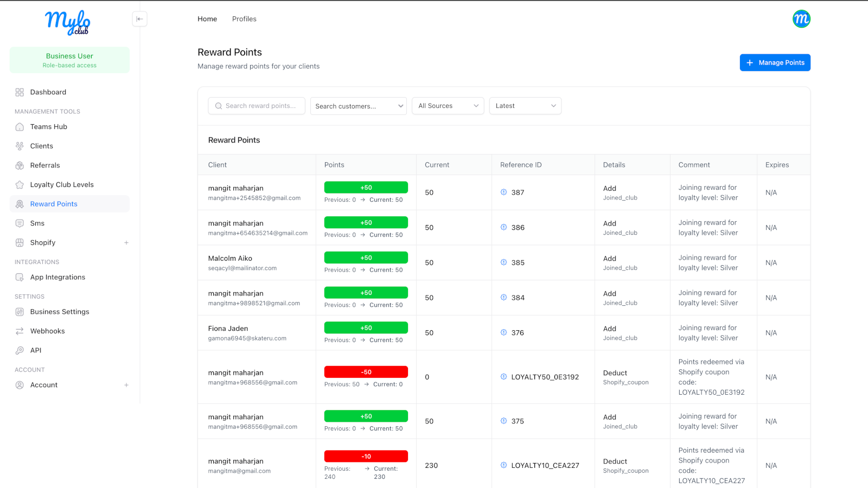Image resolution: width=868 pixels, height=488 pixels.
Task: Go to Teams Hub in sidebar
Action: (x=48, y=127)
